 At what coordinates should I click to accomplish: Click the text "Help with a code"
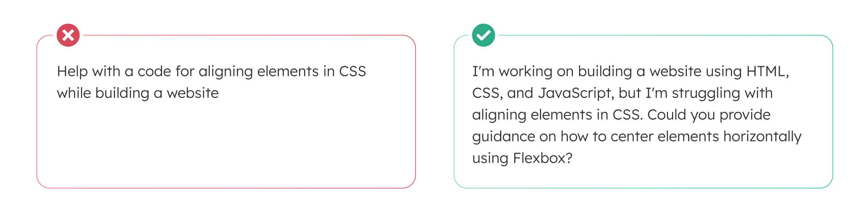114,71
